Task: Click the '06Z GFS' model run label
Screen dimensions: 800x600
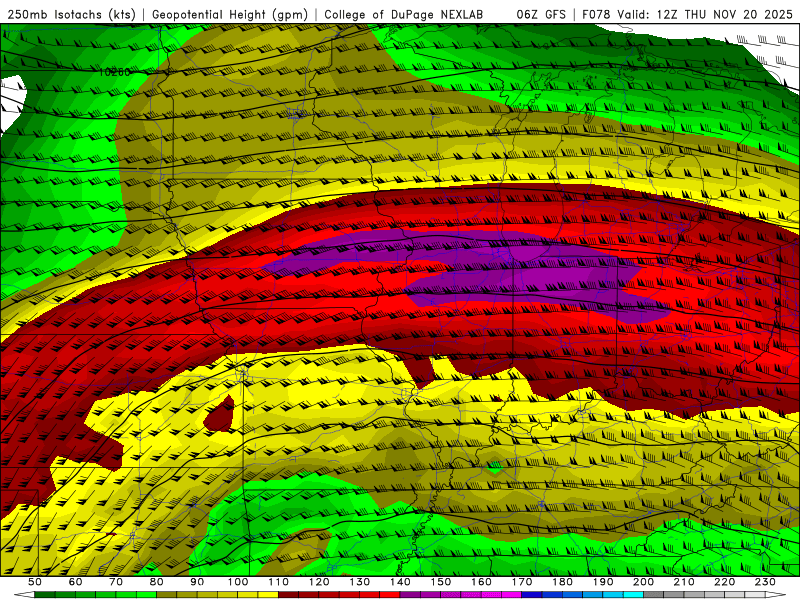Action: click(x=541, y=15)
